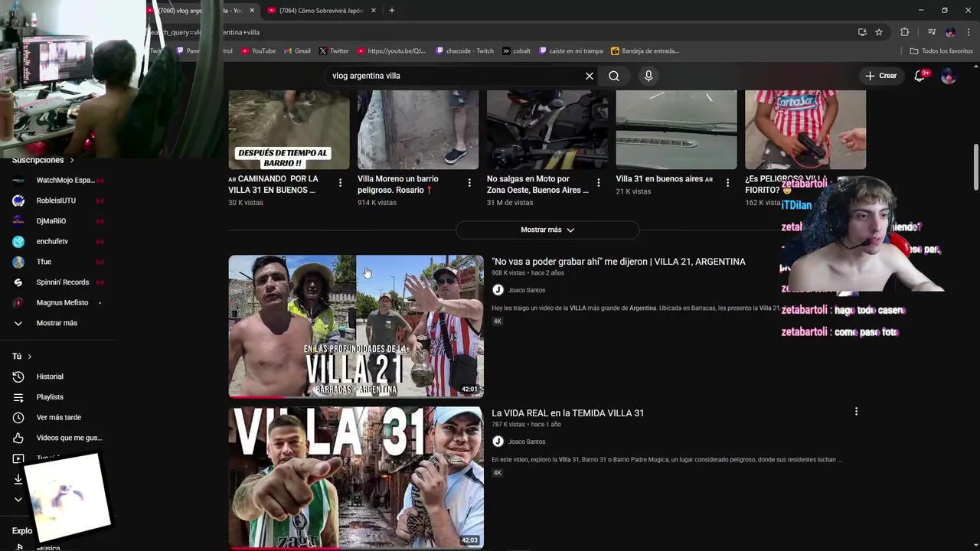Open the Chrome profile avatar
Screen dimensions: 980x551
point(950,32)
